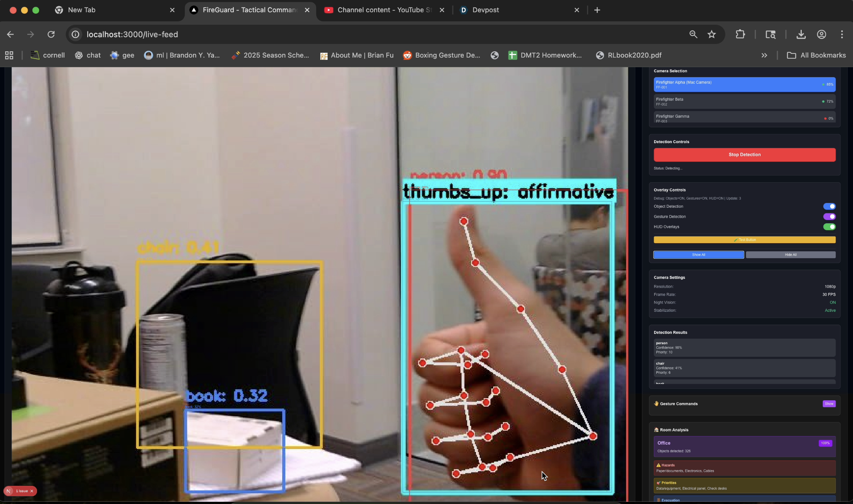Click the Hide All button

[x=790, y=255]
